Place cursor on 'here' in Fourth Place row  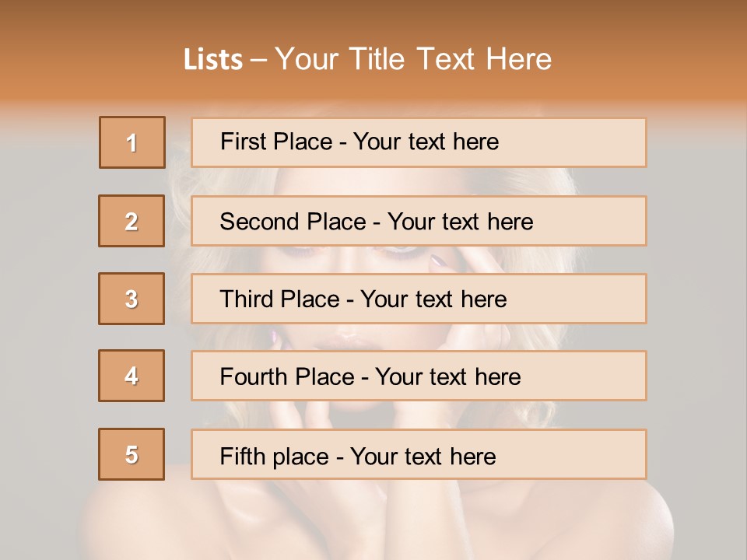(498, 377)
